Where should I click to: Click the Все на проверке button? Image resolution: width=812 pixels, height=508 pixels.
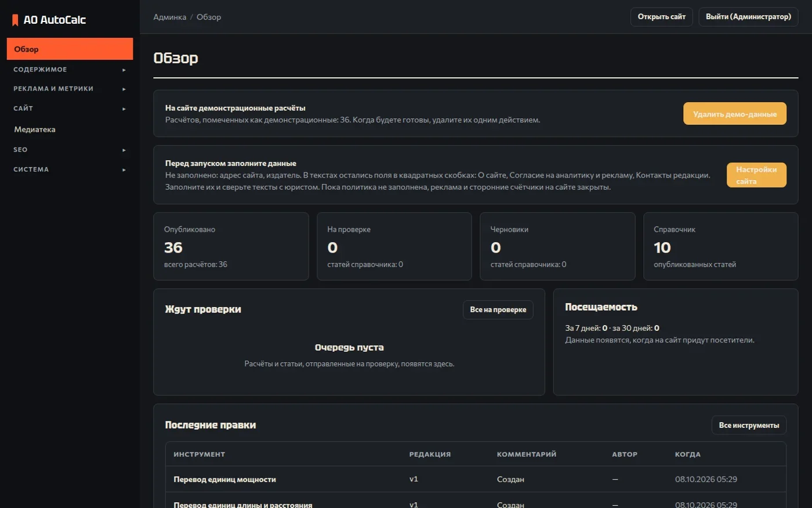(498, 309)
